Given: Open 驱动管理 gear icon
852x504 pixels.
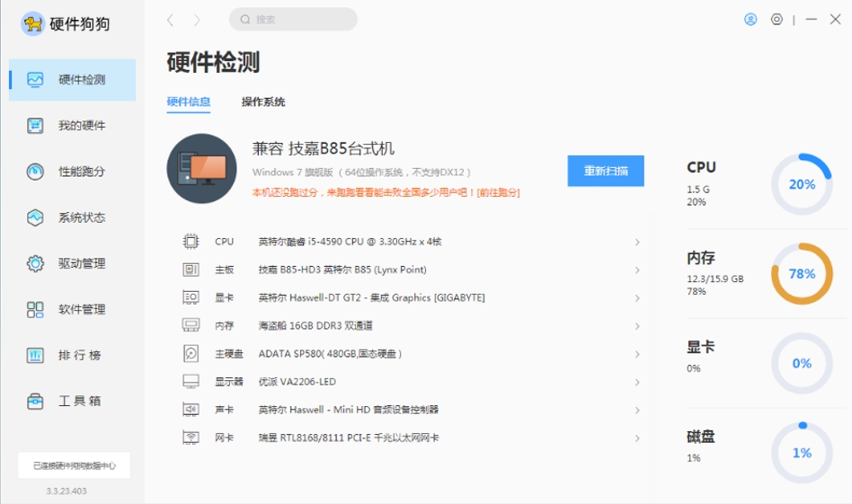Looking at the screenshot, I should tap(35, 263).
